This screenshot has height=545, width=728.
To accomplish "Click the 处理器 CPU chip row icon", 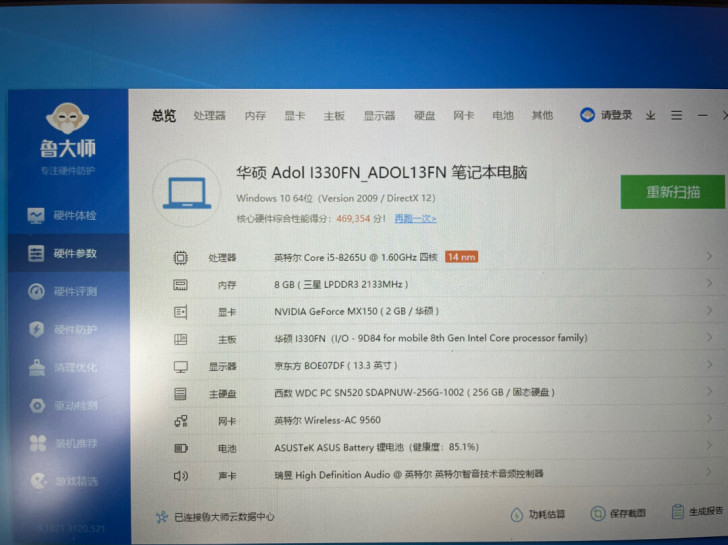I will point(180,258).
